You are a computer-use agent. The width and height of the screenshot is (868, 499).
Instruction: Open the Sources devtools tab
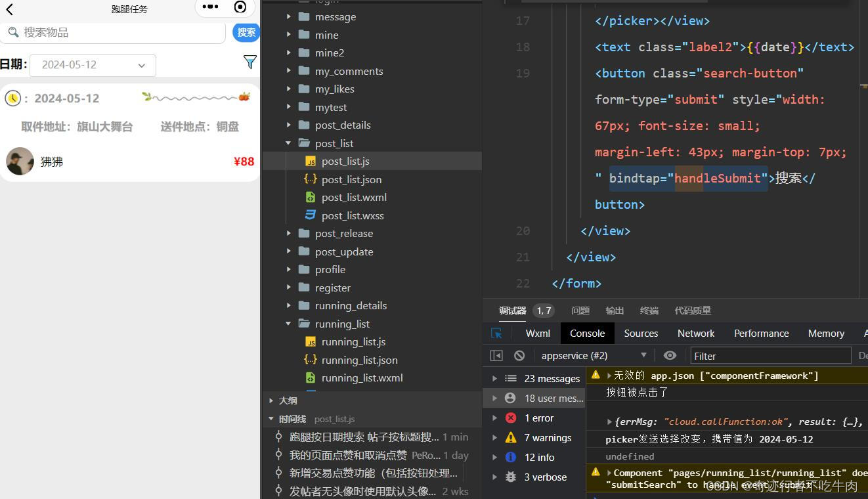[x=641, y=334]
